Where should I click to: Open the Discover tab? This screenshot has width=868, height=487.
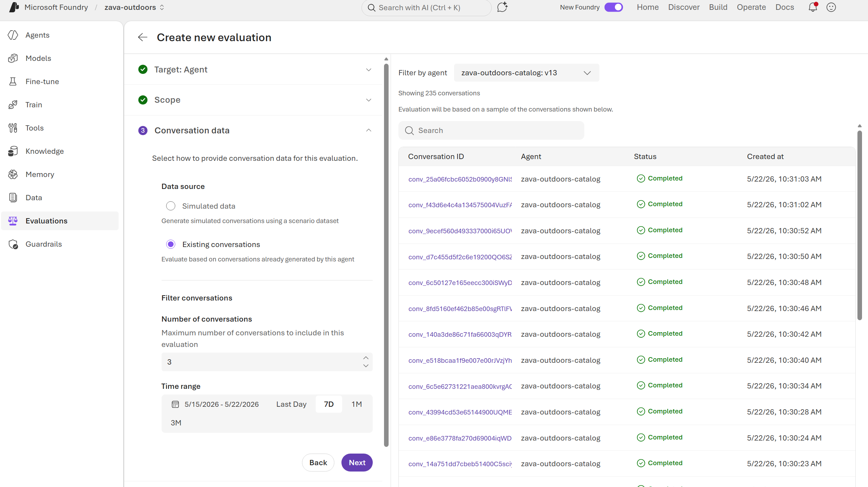(x=684, y=7)
